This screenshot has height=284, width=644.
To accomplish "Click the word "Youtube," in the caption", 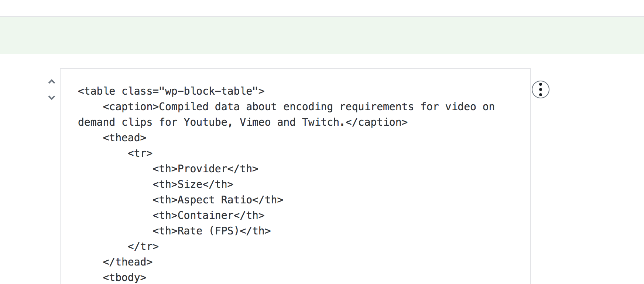I will [x=208, y=122].
